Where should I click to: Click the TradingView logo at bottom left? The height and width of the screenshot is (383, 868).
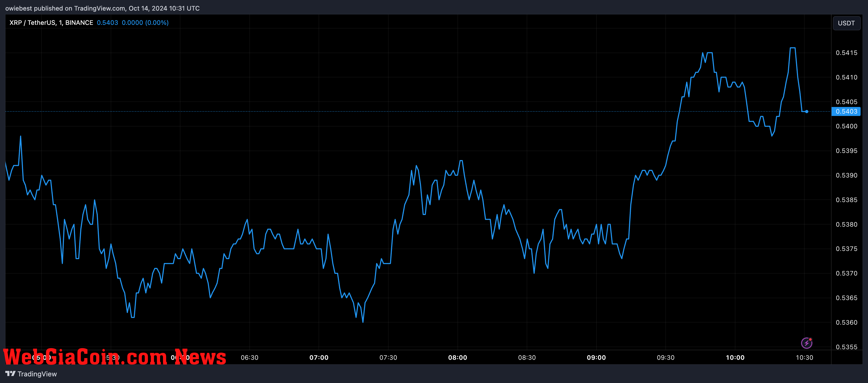(31, 374)
